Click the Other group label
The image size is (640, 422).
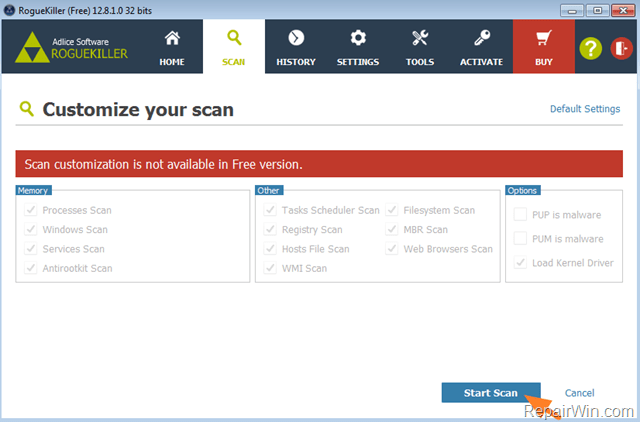[269, 191]
